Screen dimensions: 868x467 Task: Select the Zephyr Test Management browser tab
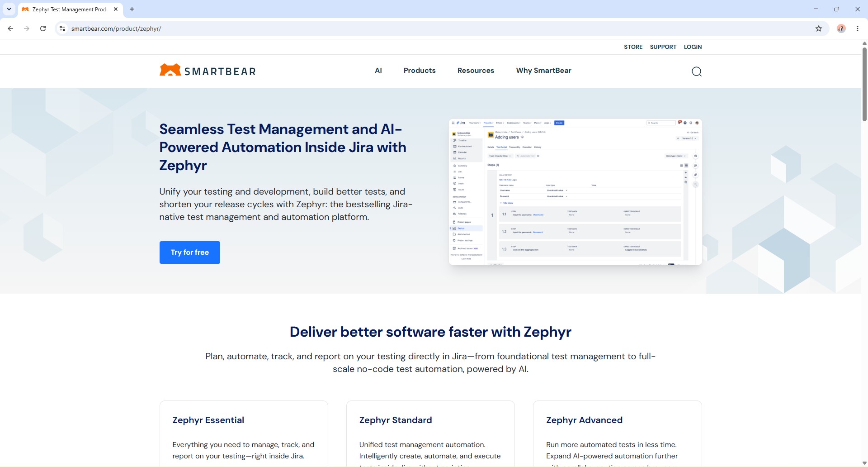70,9
